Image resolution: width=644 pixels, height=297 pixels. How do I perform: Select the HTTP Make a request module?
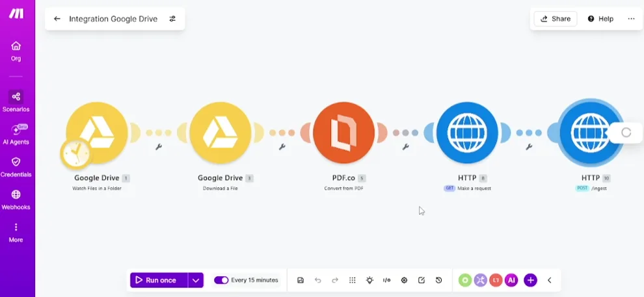468,132
